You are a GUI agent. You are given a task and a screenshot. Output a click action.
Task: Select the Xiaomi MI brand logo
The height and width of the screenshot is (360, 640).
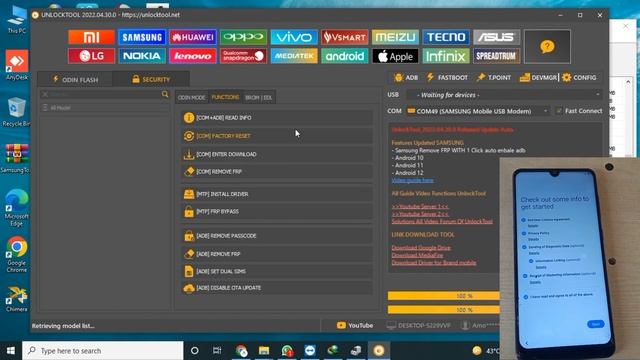[x=91, y=37]
